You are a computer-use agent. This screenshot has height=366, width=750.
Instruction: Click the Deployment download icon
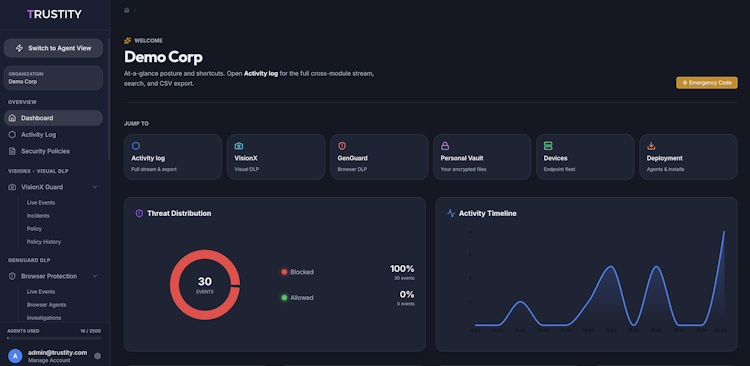click(x=651, y=146)
